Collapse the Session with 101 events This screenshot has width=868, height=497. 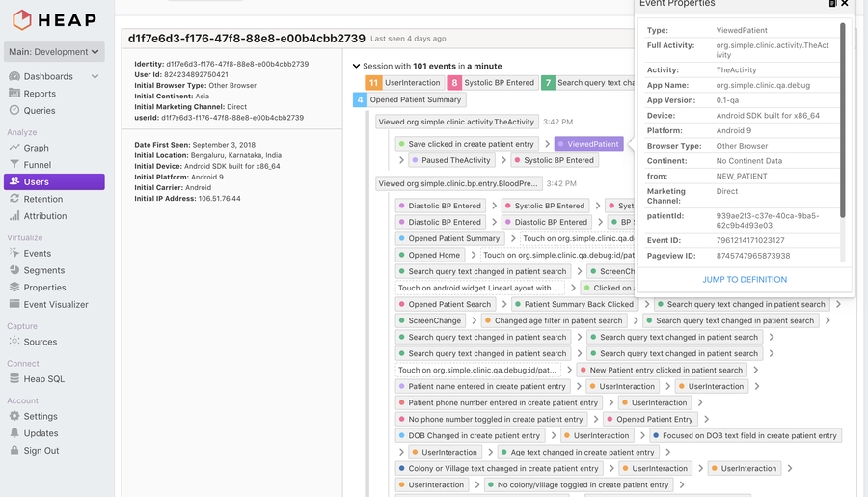(356, 67)
